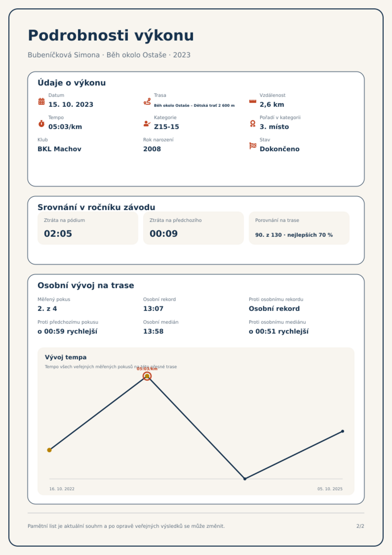Click the stopwatch icon beside Tempo
Screen dimensions: 392x555
41,124
